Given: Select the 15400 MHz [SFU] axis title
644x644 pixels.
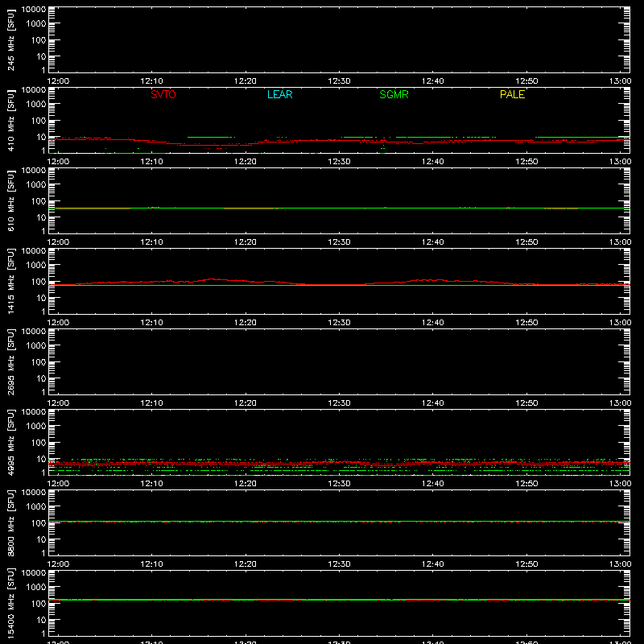Looking at the screenshot, I should 10,603.
